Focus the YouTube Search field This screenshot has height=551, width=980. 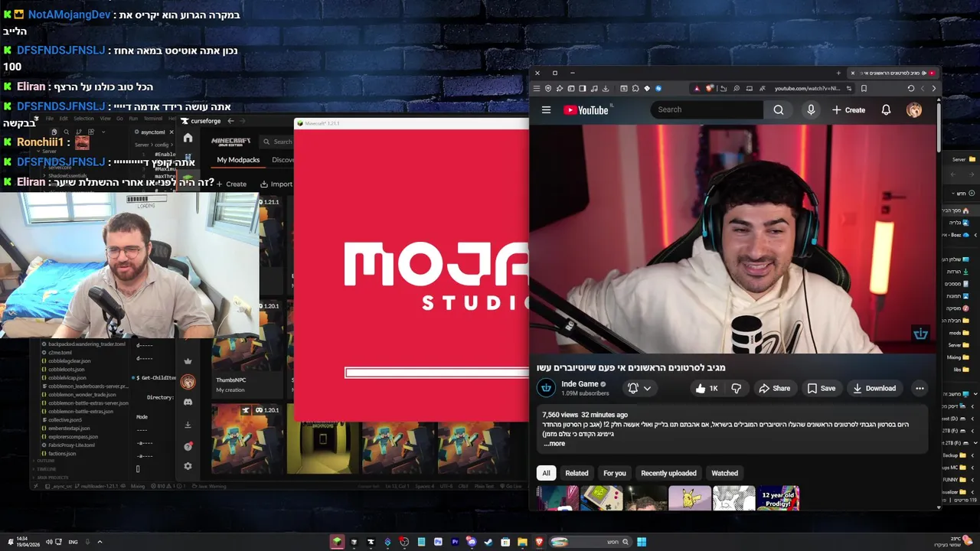pos(707,109)
